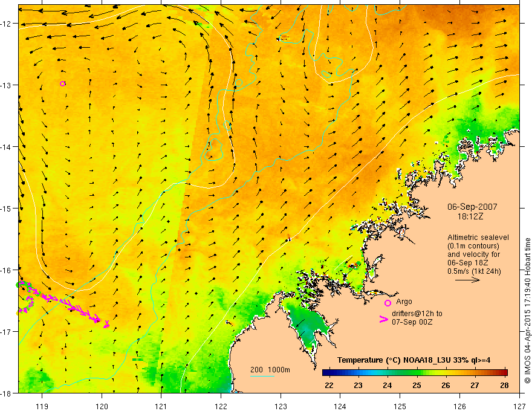The width and height of the screenshot is (532, 411).
Task: Click the '(0.1m contours)' caption line
Action: [x=473, y=246]
